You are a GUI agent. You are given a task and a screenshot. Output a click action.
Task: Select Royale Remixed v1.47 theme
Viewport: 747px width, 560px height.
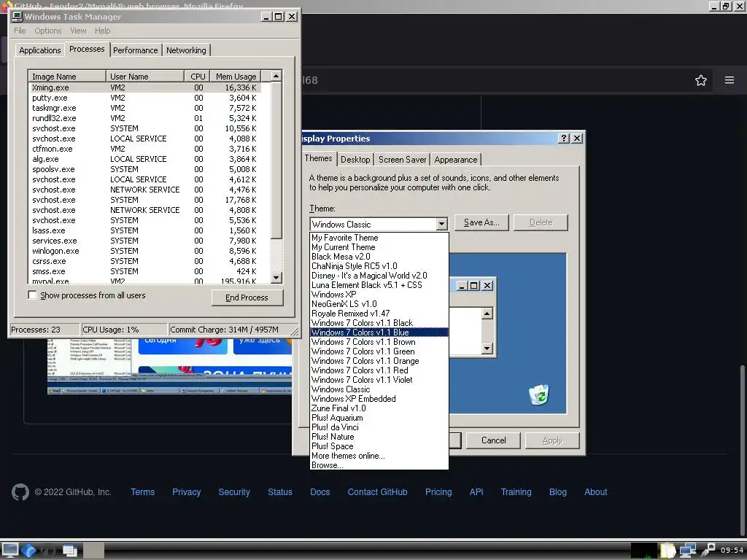pos(379,314)
